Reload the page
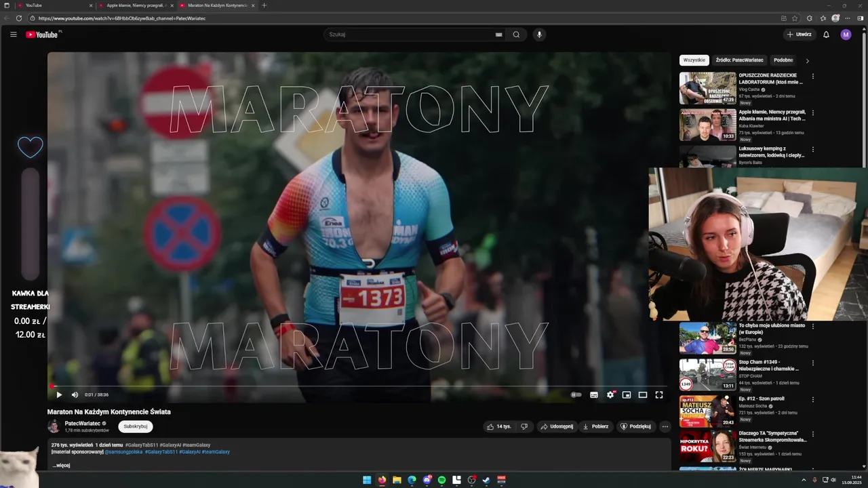 click(x=19, y=18)
